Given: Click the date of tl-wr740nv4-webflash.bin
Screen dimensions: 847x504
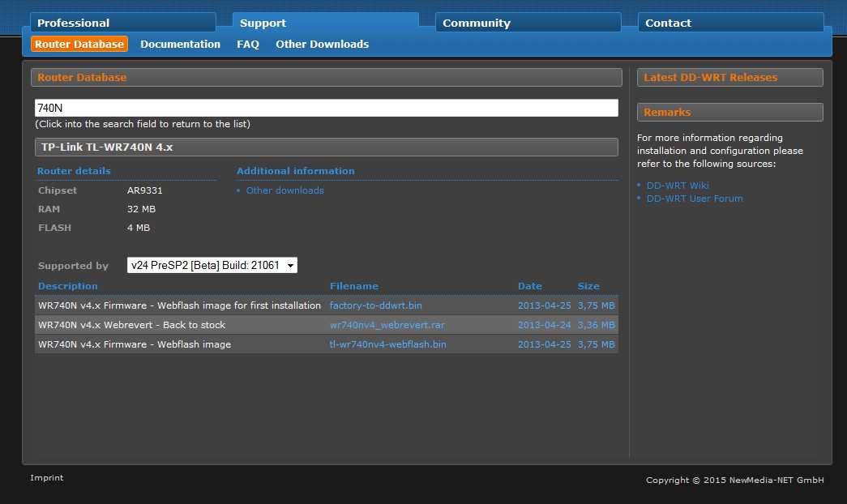Looking at the screenshot, I should click(545, 344).
